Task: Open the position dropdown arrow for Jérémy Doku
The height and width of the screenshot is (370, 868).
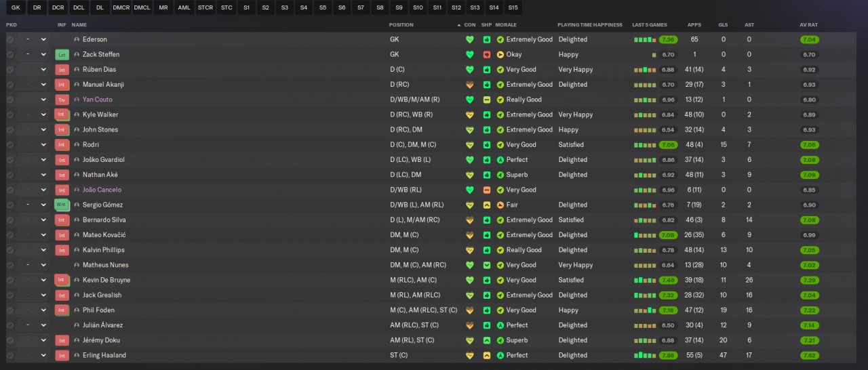Action: point(43,340)
